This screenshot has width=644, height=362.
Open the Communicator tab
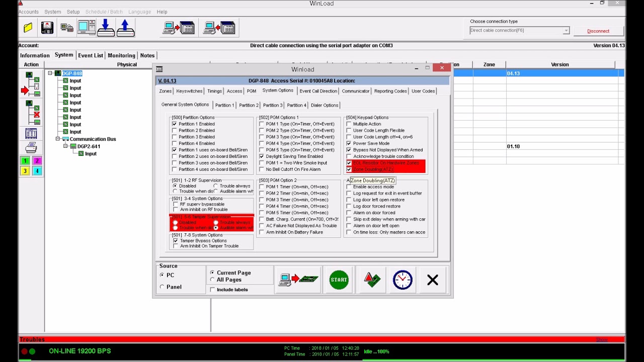point(356,91)
